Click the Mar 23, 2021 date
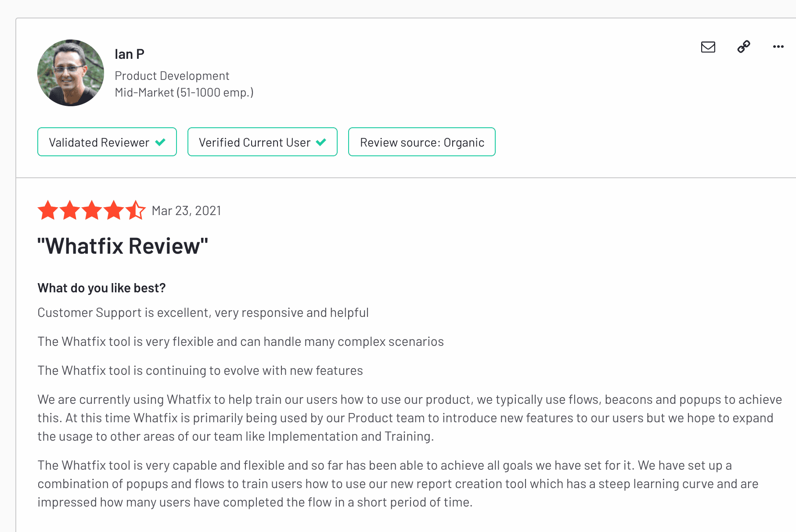796x532 pixels. [x=186, y=211]
